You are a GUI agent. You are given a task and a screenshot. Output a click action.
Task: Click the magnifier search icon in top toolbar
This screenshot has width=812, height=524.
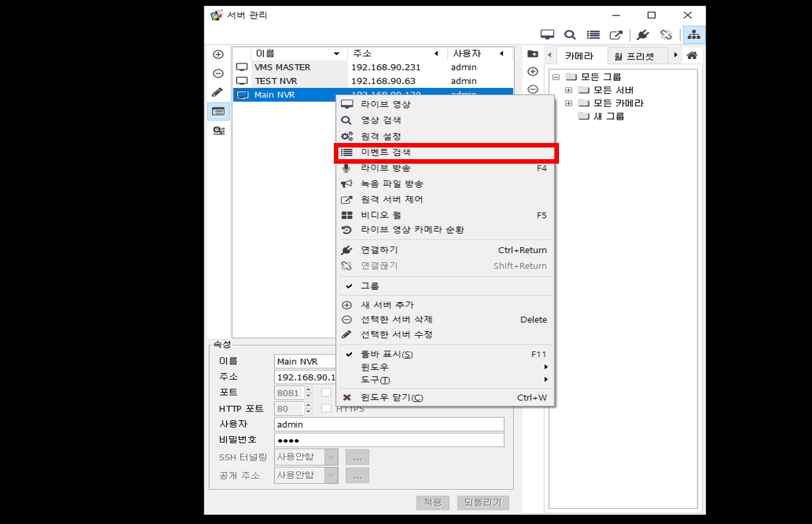tap(570, 35)
